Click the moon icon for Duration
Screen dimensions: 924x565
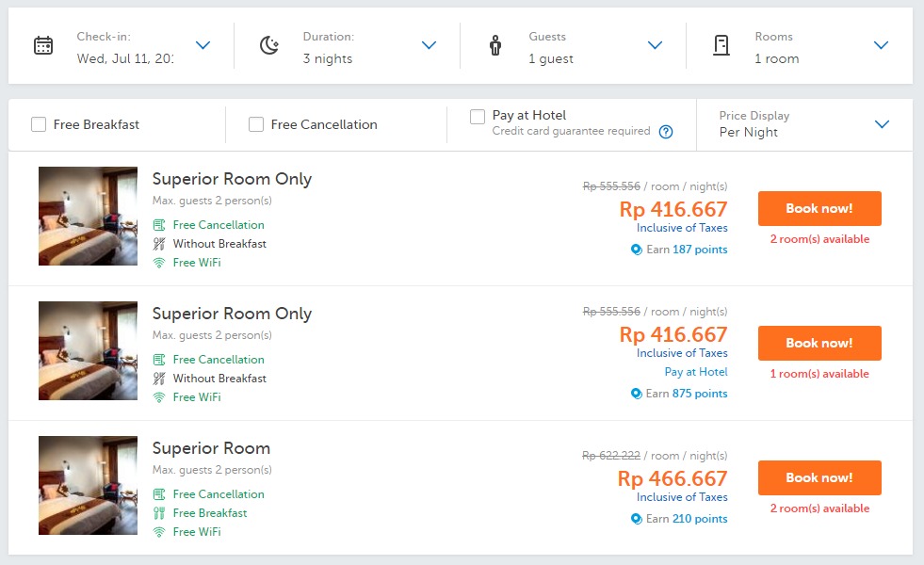(270, 46)
